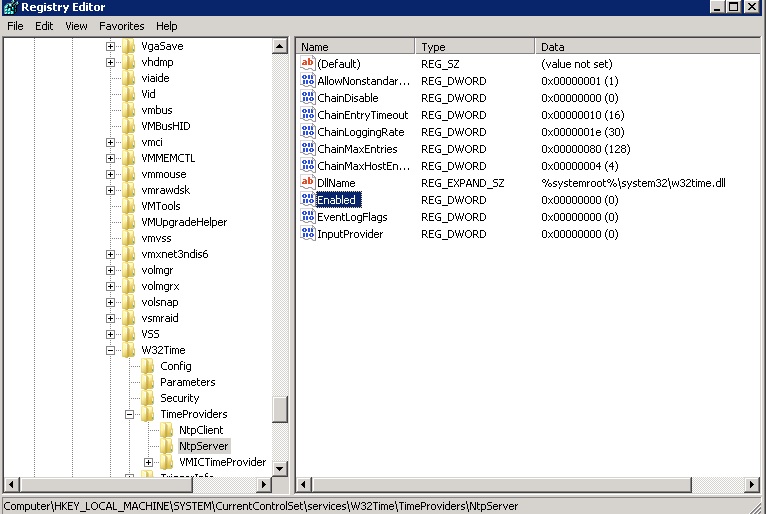Open the Favorites menu
Viewport: 766px width, 514px height.
[x=122, y=26]
